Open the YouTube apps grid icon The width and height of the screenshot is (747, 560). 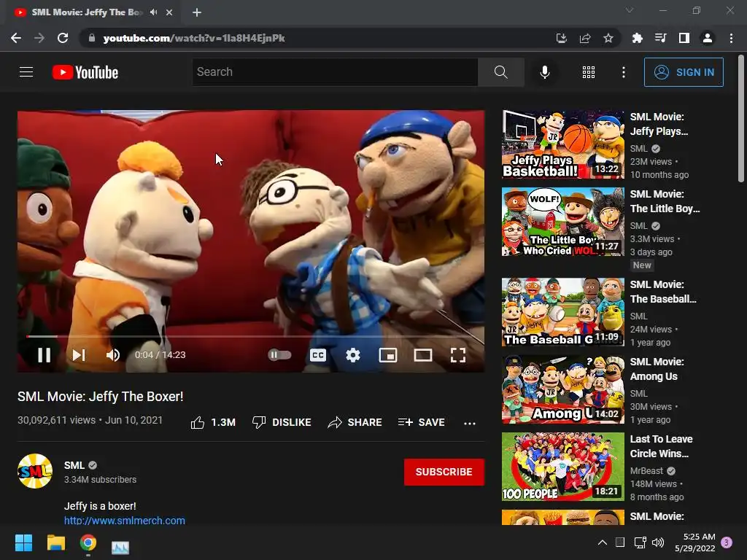pyautogui.click(x=589, y=72)
